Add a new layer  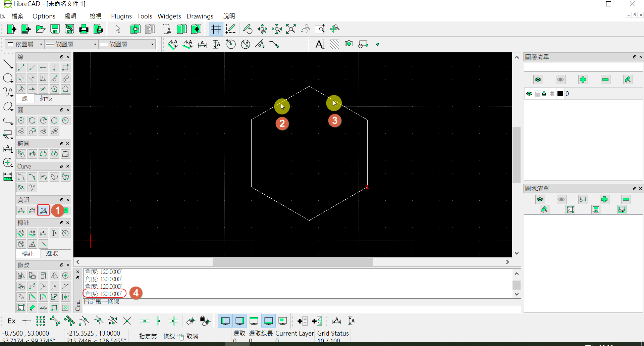point(583,80)
